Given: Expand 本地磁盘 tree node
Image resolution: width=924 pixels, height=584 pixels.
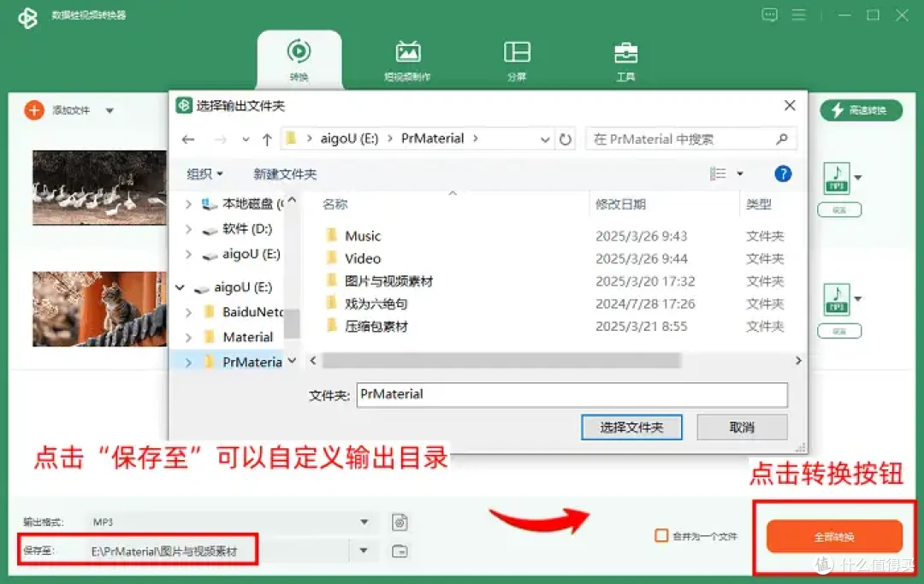Looking at the screenshot, I should pyautogui.click(x=188, y=204).
